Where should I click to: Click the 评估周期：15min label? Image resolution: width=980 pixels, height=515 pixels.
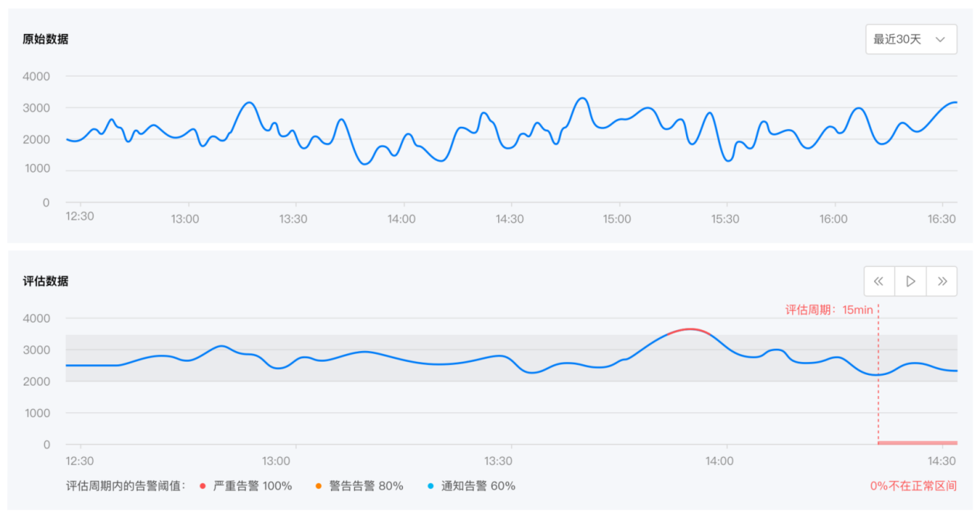click(x=828, y=309)
